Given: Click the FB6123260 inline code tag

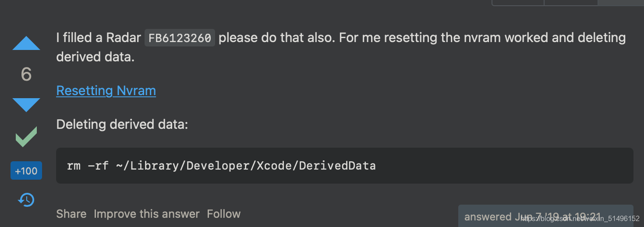Looking at the screenshot, I should point(180,38).
